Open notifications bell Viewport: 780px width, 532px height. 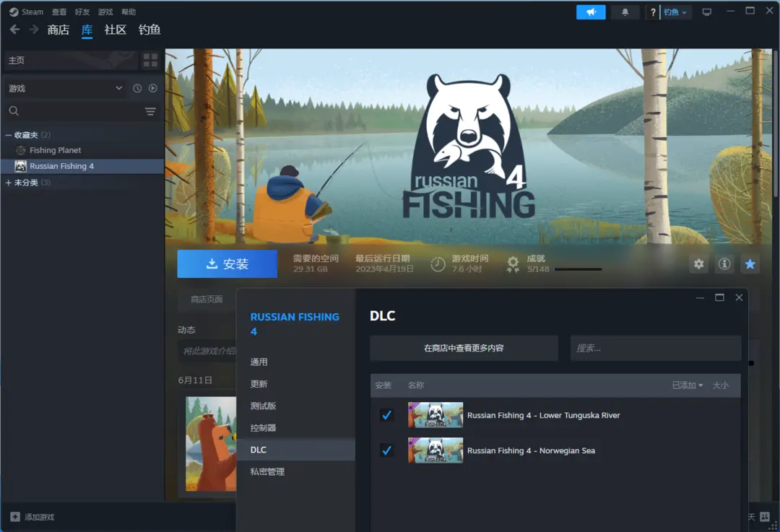pos(625,12)
